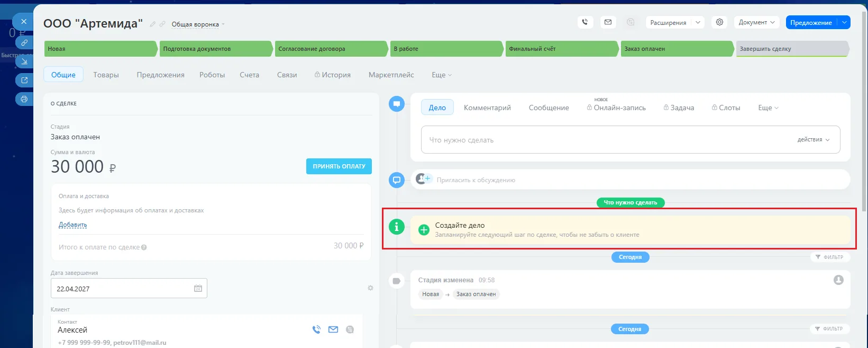The width and height of the screenshot is (868, 348).
Task: Go to the Маркетплейс tab
Action: tap(391, 75)
